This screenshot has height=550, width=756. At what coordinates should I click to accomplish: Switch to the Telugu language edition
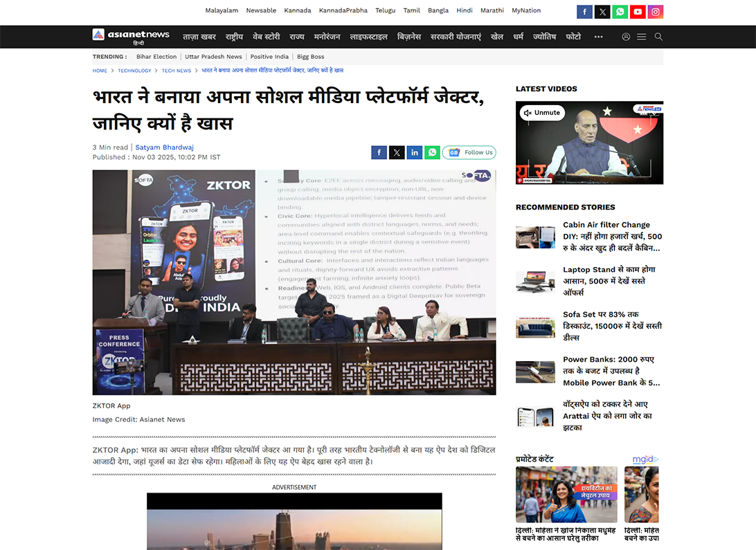(x=385, y=10)
